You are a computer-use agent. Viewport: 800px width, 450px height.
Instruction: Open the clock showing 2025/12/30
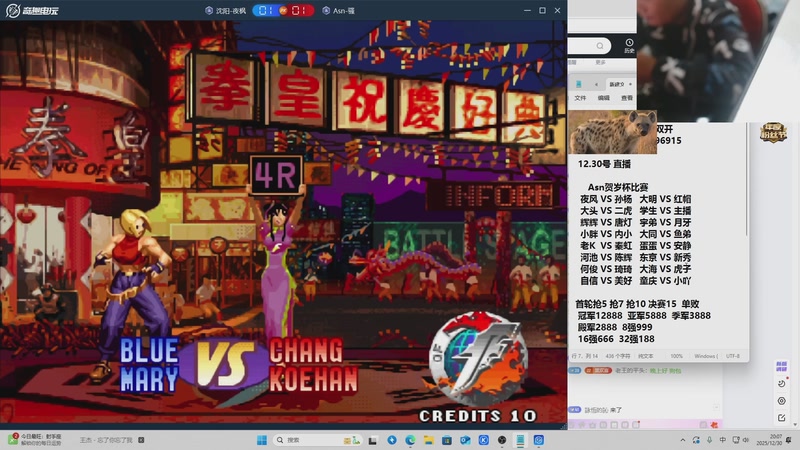[x=771, y=440]
